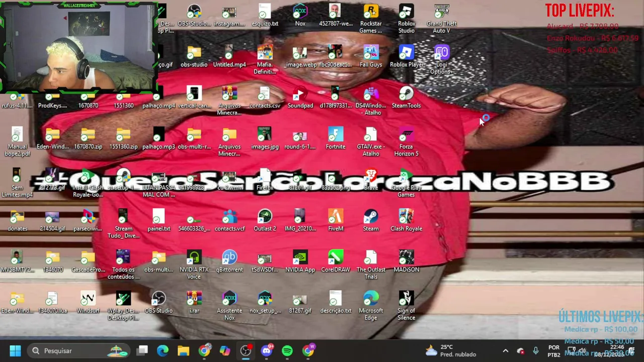The width and height of the screenshot is (644, 362).
Task: Open The Outlast Trials shortcut
Action: click(371, 265)
